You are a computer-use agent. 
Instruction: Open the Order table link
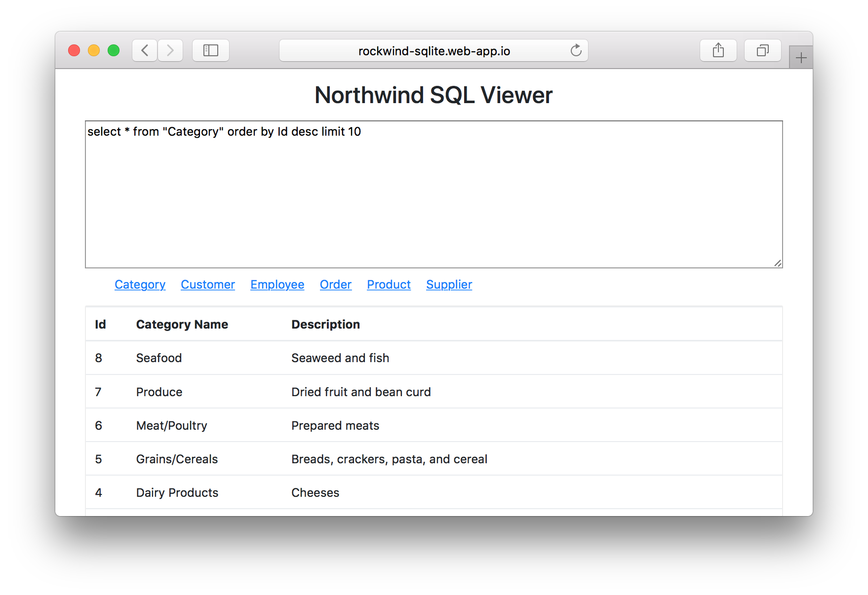(x=336, y=285)
